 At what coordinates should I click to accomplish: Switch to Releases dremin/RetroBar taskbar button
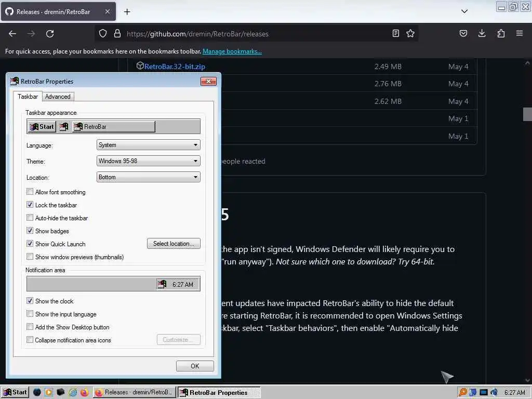point(135,392)
